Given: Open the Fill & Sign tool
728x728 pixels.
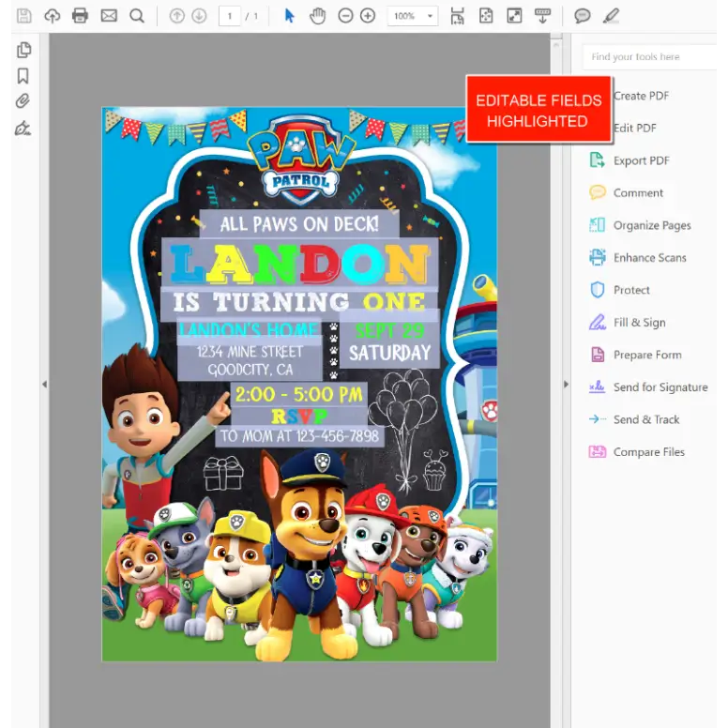Looking at the screenshot, I should pyautogui.click(x=628, y=323).
